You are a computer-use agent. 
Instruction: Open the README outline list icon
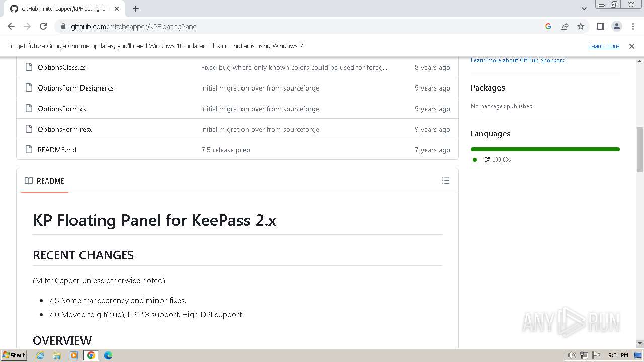[445, 180]
